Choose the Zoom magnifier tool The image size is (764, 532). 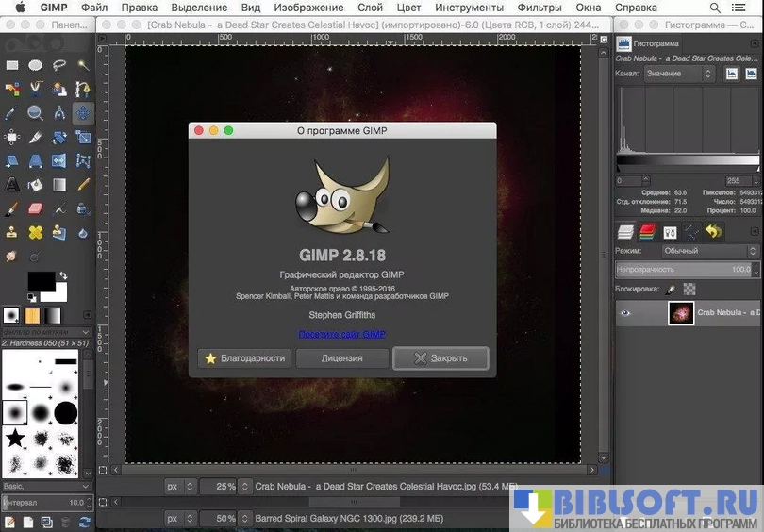pos(36,112)
